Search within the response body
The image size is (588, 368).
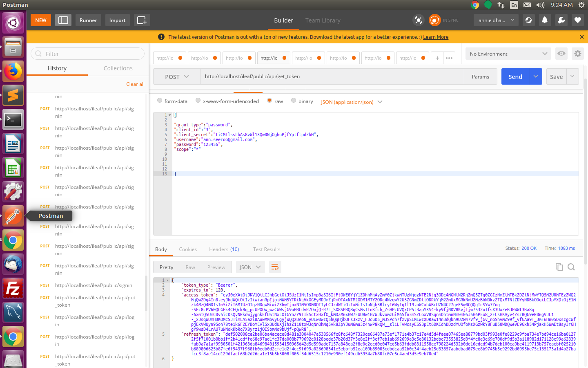tap(571, 267)
